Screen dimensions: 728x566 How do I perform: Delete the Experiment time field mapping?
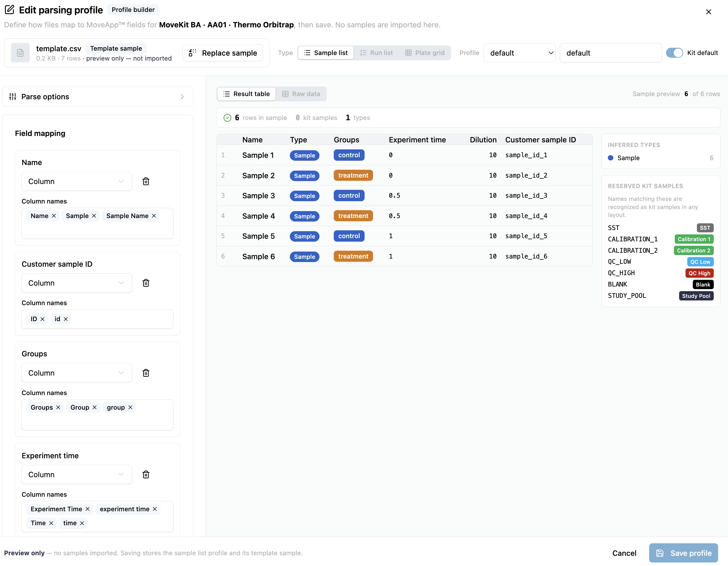[x=146, y=475]
